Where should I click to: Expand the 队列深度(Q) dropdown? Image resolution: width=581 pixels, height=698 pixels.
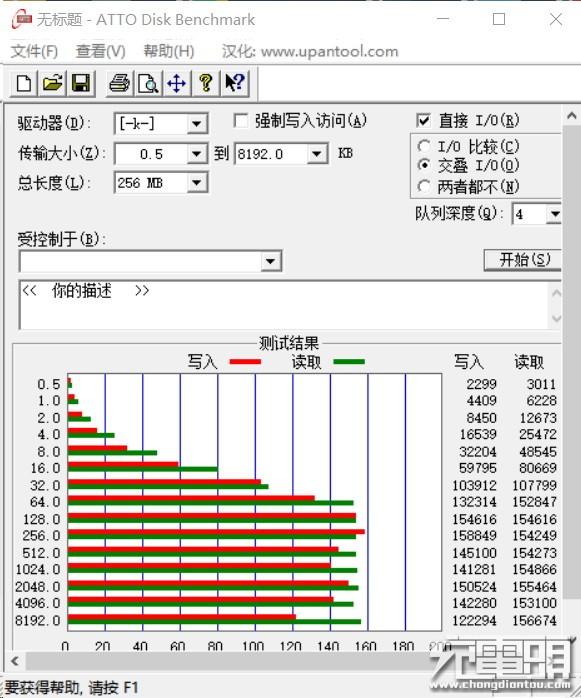point(553,214)
